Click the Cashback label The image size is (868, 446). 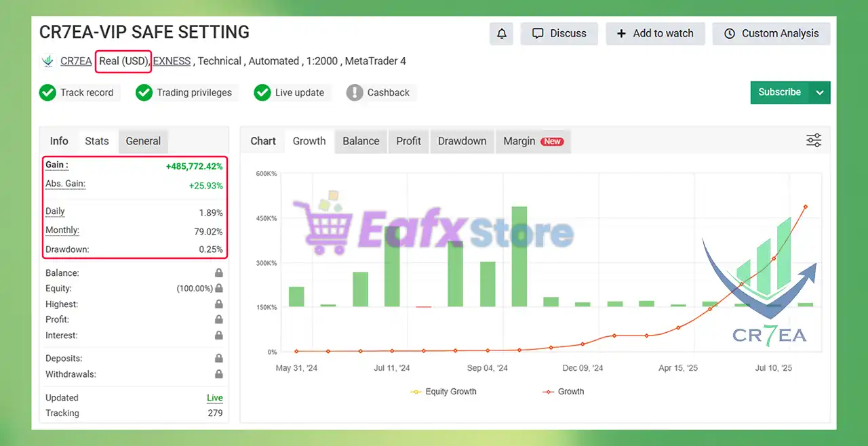(x=389, y=92)
